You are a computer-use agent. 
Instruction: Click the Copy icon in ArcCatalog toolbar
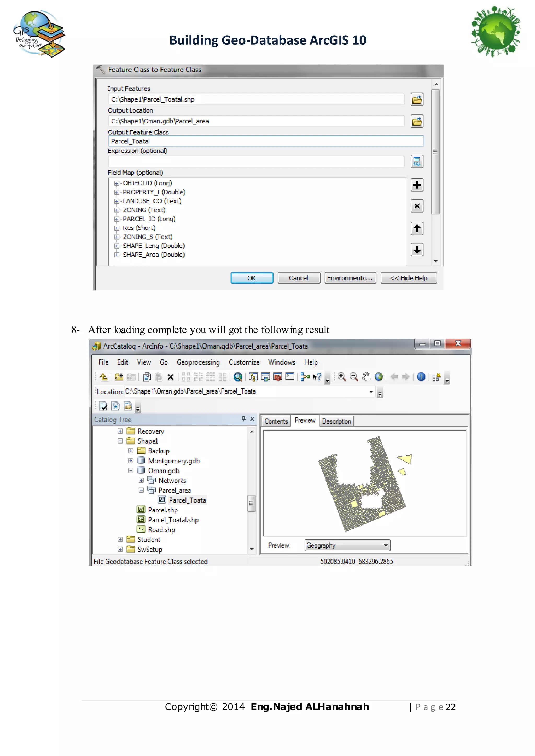tap(147, 377)
